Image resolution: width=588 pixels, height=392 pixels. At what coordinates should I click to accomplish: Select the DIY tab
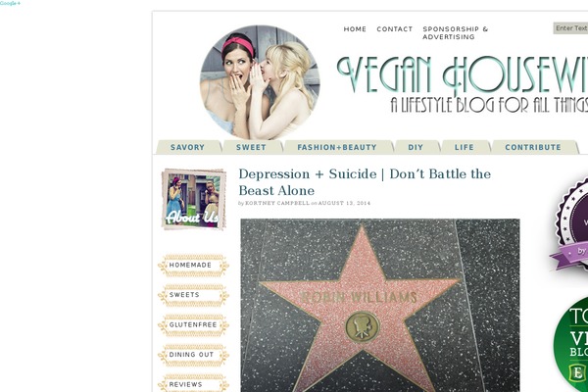click(x=416, y=147)
